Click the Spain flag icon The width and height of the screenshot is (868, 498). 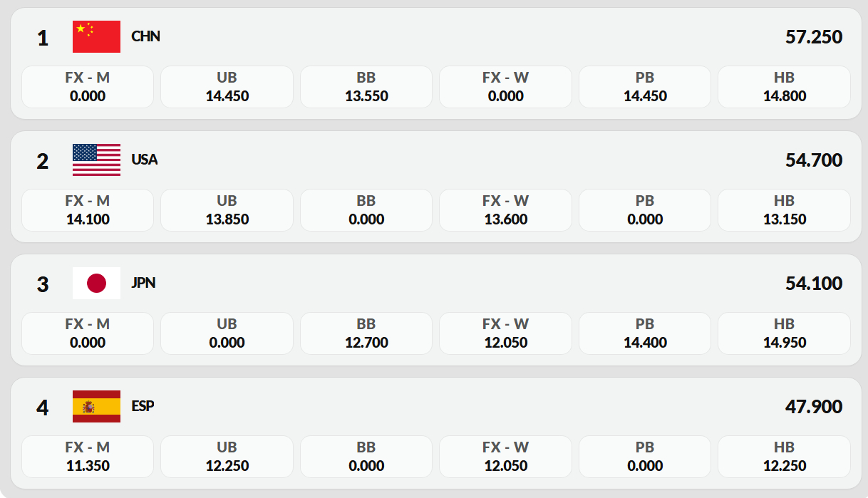click(x=96, y=406)
